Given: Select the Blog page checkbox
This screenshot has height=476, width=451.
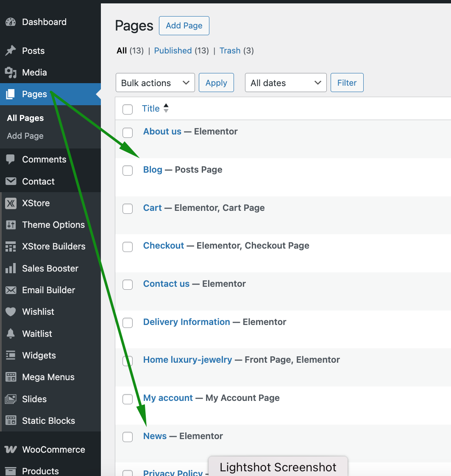Looking at the screenshot, I should [x=128, y=171].
